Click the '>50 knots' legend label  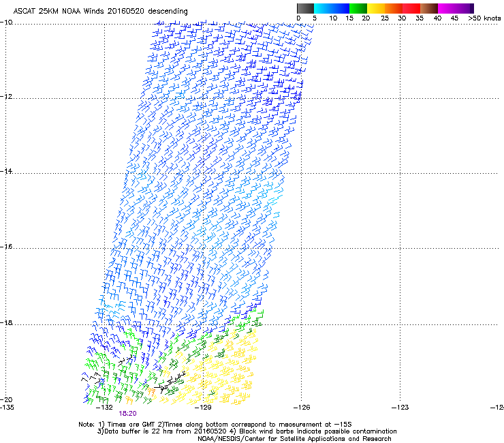tap(484, 18)
